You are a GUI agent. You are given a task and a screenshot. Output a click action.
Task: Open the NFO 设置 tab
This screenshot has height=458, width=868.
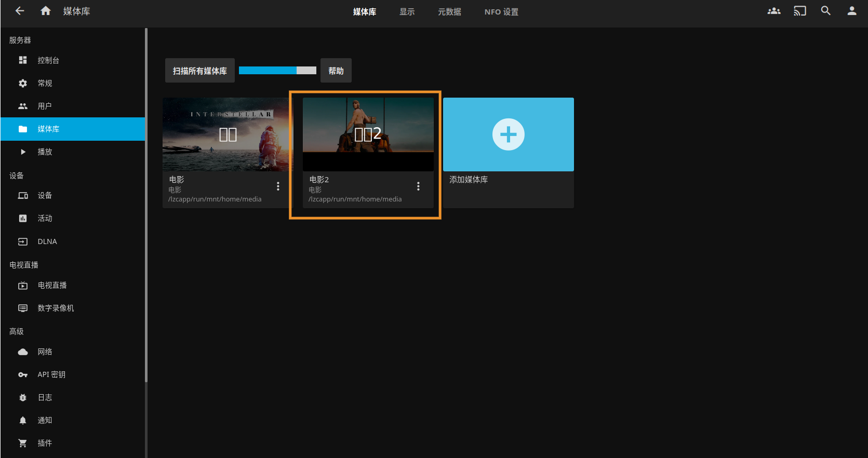pyautogui.click(x=501, y=12)
